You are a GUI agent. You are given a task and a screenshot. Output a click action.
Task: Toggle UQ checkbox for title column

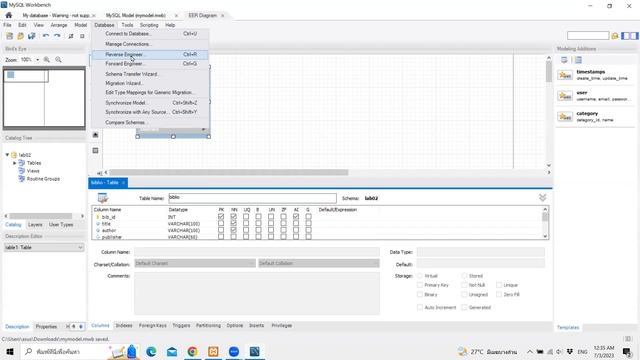246,223
